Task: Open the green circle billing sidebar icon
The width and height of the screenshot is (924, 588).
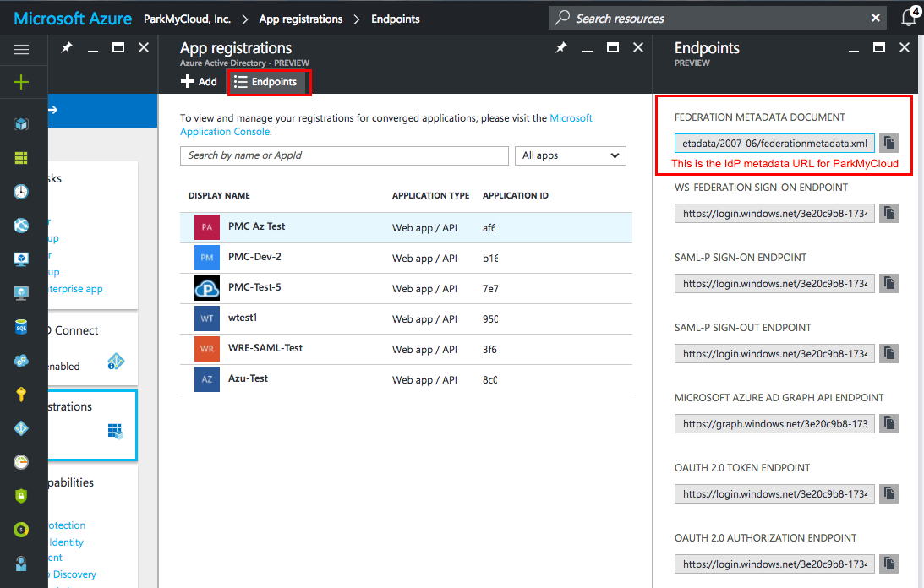Action: (21, 530)
